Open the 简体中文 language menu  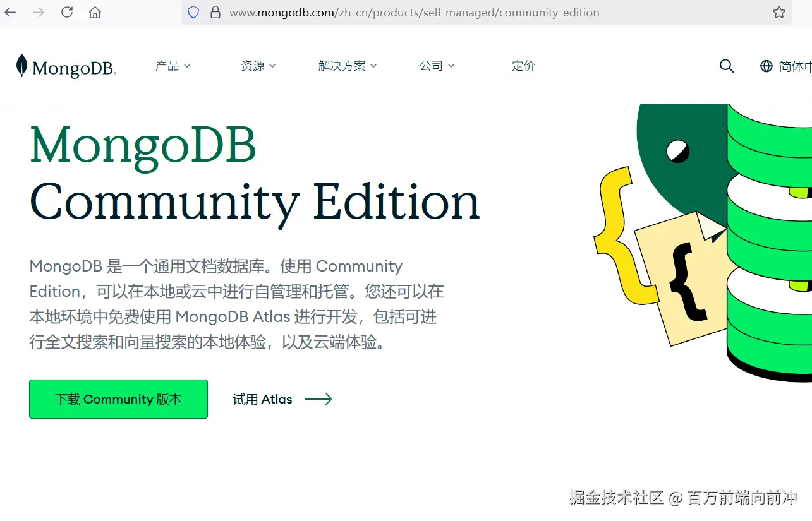(790, 66)
